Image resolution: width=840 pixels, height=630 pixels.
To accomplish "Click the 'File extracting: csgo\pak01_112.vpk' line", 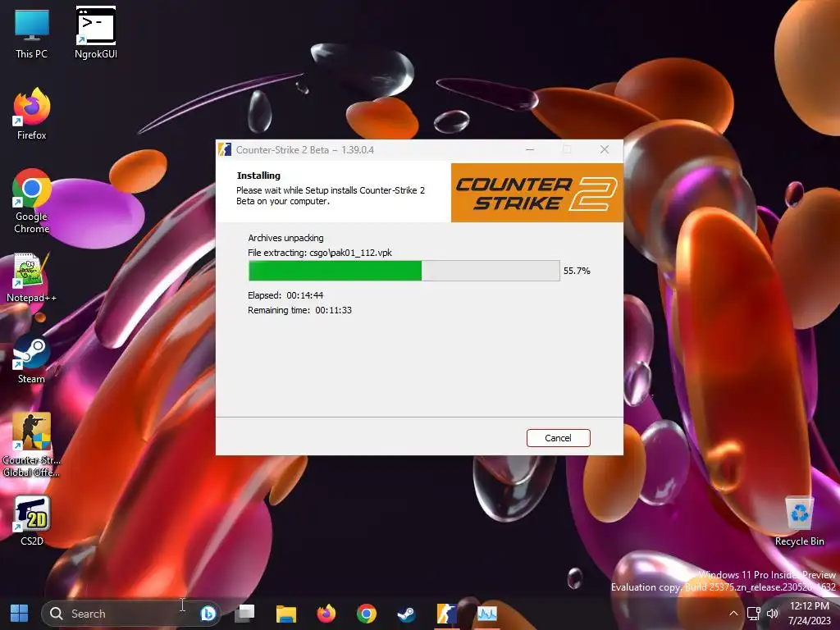I will [x=320, y=253].
